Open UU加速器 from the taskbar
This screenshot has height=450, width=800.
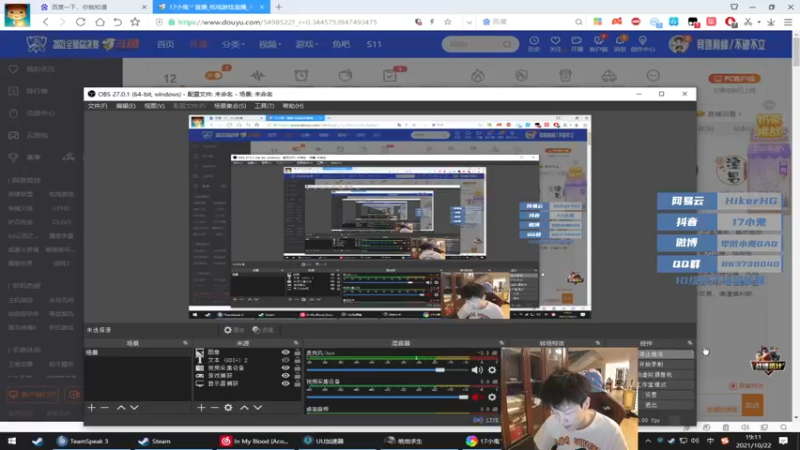(324, 441)
